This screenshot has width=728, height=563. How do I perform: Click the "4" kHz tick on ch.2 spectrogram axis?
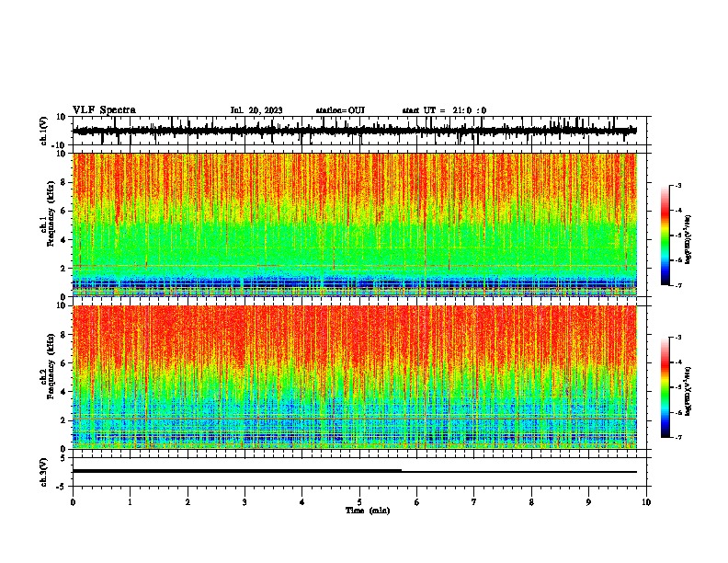tap(64, 392)
